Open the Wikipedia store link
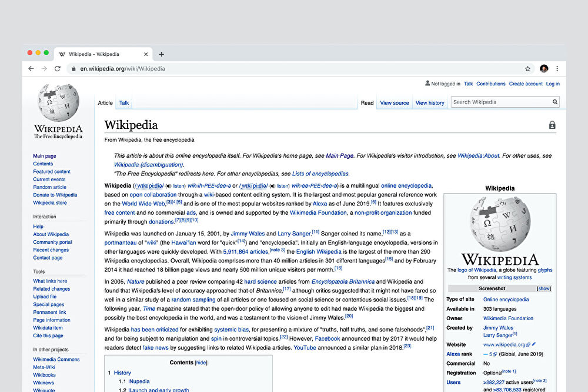The width and height of the screenshot is (588, 392). click(x=50, y=202)
